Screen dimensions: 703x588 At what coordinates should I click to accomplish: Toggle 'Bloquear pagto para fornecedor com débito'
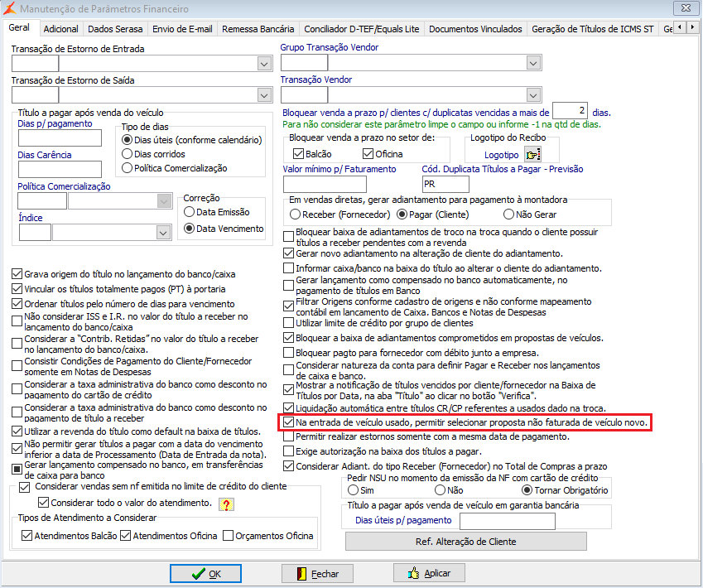(x=288, y=353)
